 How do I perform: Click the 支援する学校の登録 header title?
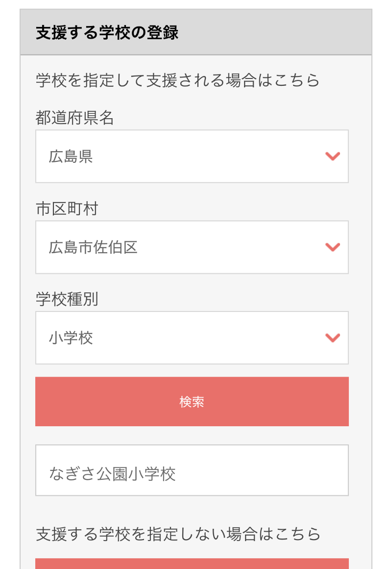[x=107, y=33]
